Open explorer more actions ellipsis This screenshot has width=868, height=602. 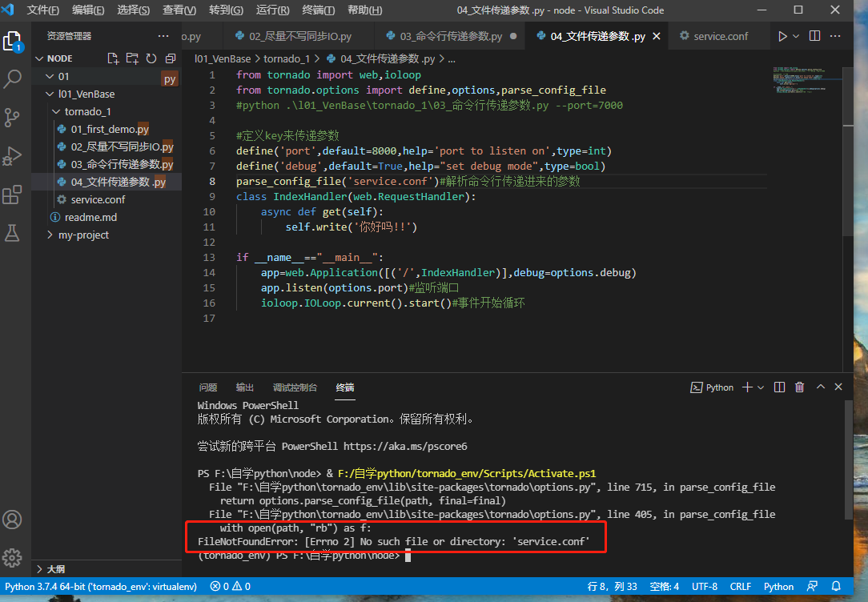click(x=163, y=36)
